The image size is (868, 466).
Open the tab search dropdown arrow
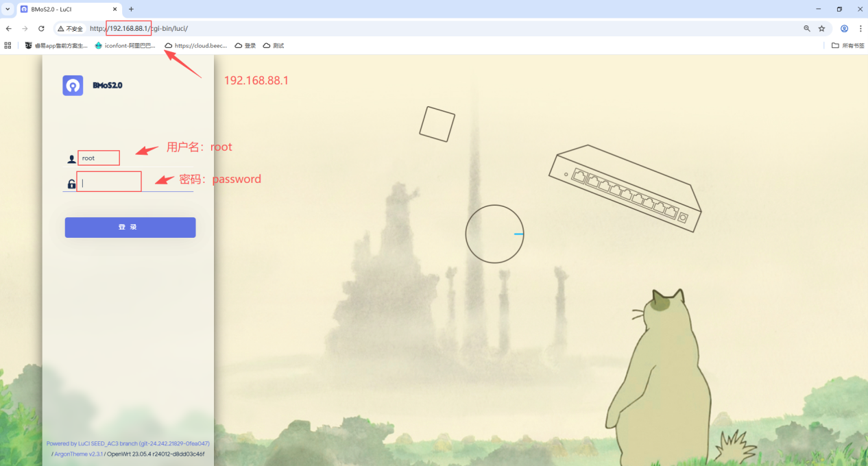(x=8, y=9)
